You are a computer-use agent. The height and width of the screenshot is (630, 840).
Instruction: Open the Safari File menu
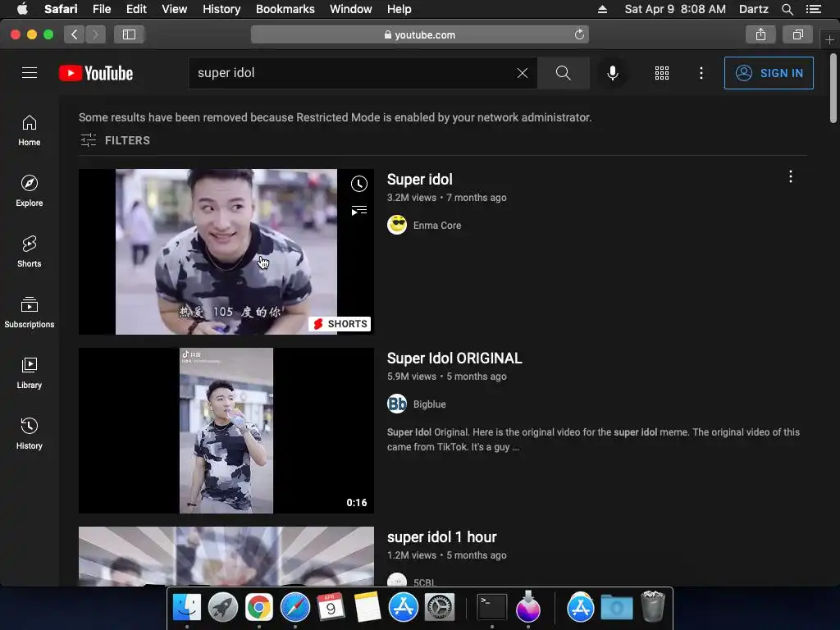[x=101, y=9]
